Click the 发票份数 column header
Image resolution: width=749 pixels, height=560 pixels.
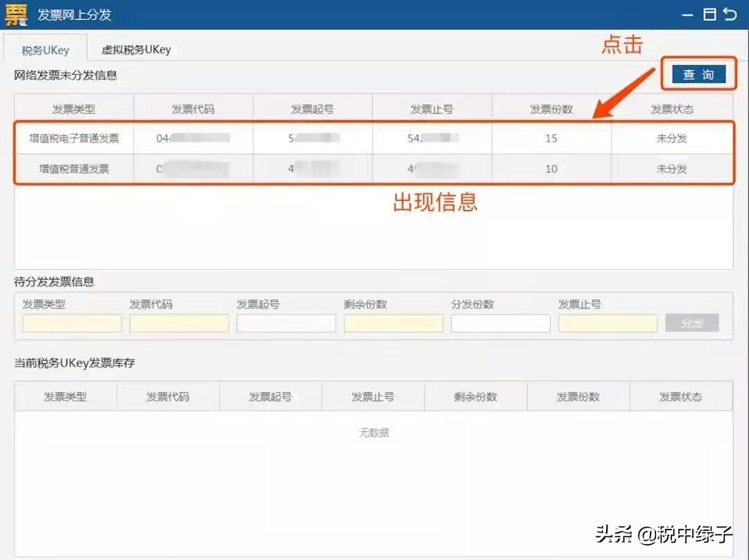[x=551, y=105]
